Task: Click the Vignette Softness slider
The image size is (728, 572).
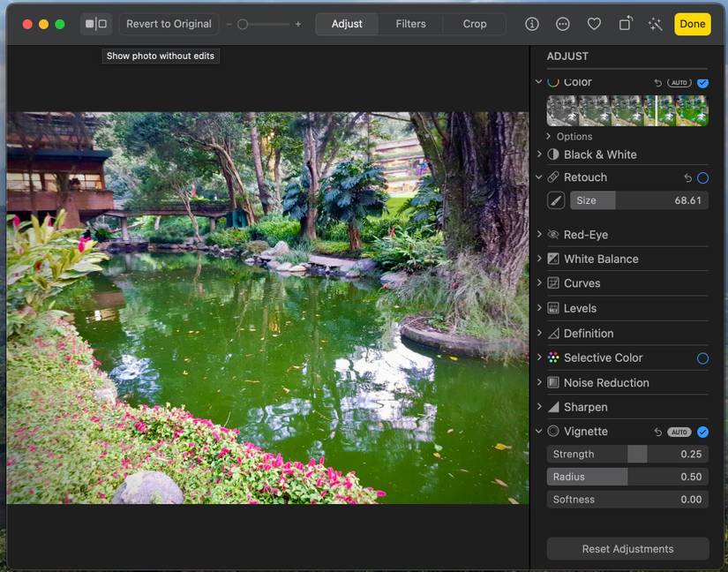Action: [x=627, y=500]
